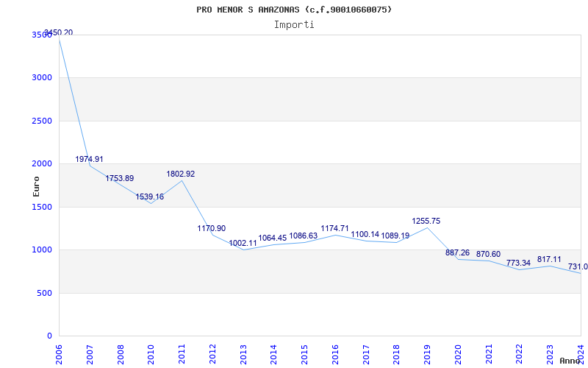Click the 2020 year label
The image size is (588, 368).
458,354
